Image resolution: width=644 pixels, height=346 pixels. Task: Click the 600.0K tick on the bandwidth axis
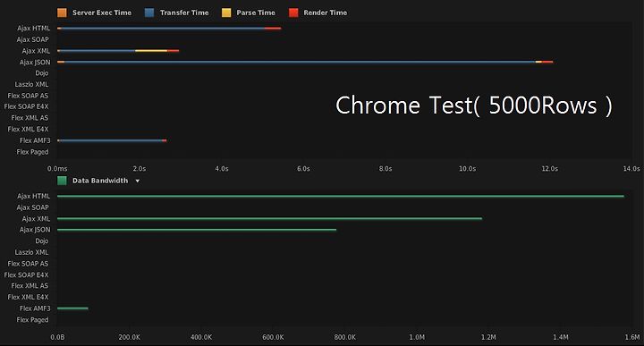tap(273, 337)
